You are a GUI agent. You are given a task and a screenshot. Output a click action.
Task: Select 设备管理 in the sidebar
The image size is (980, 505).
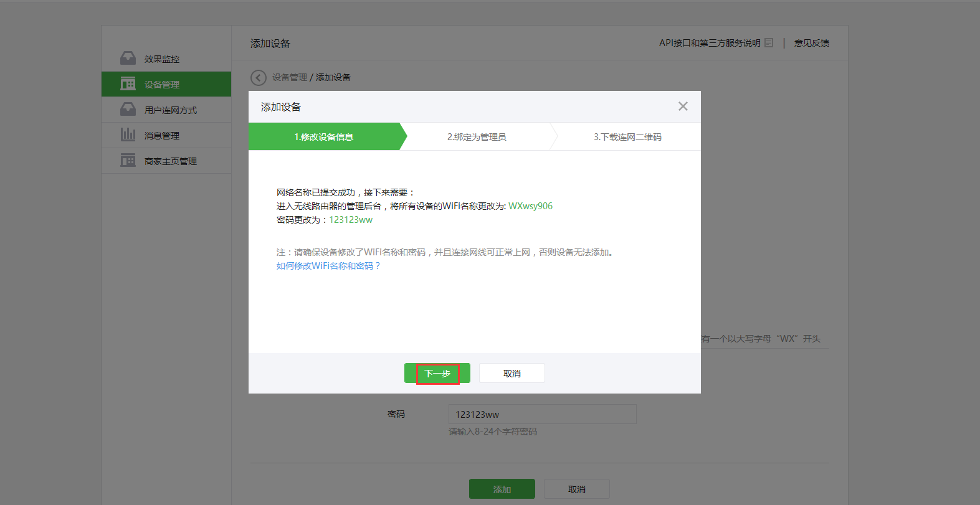click(x=166, y=84)
